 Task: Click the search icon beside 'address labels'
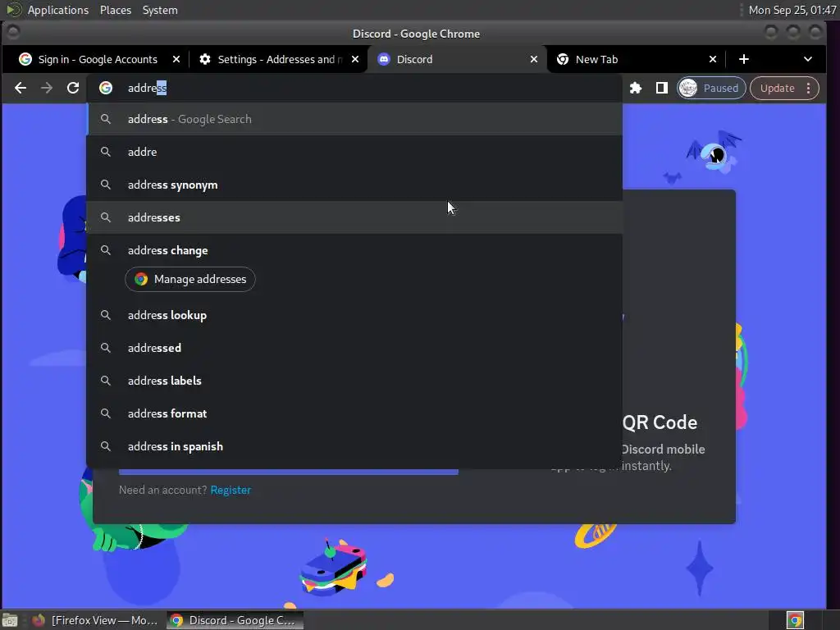coord(106,381)
